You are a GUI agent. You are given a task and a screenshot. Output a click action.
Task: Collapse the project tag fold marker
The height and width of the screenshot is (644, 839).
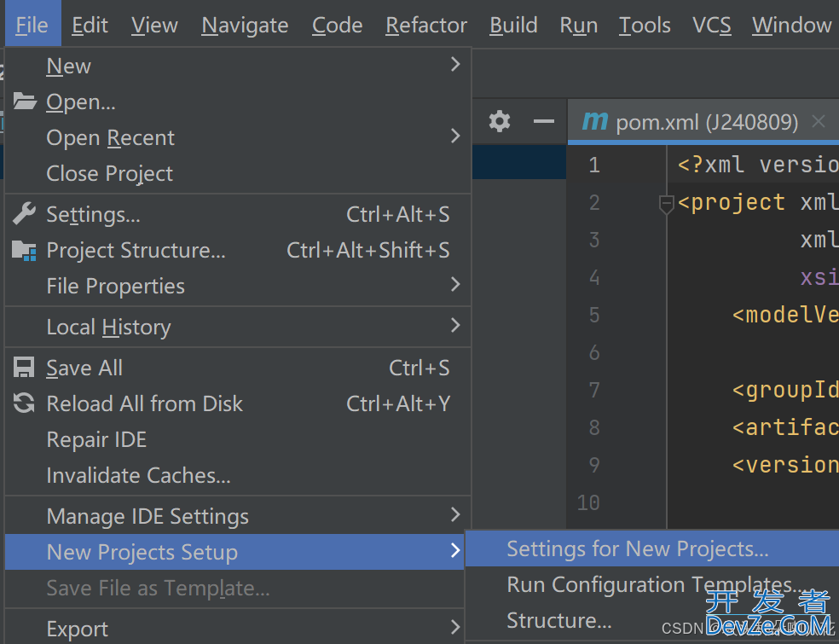[666, 204]
